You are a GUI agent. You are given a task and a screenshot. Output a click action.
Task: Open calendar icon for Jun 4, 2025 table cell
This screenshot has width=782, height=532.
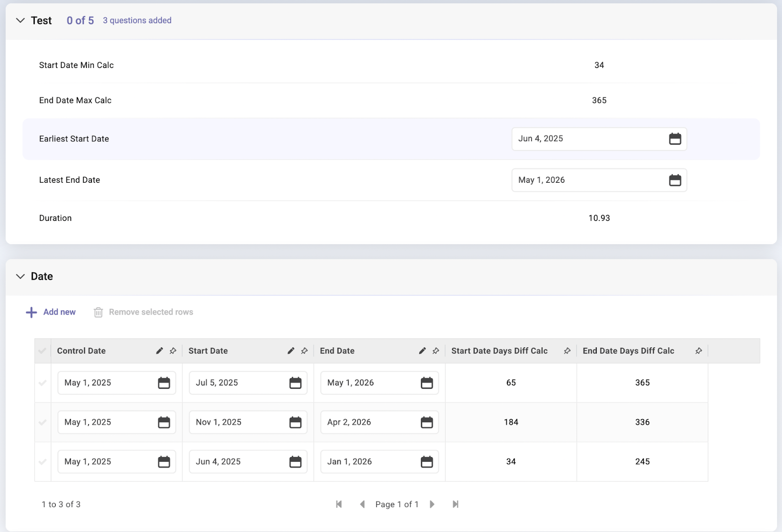[x=295, y=462]
